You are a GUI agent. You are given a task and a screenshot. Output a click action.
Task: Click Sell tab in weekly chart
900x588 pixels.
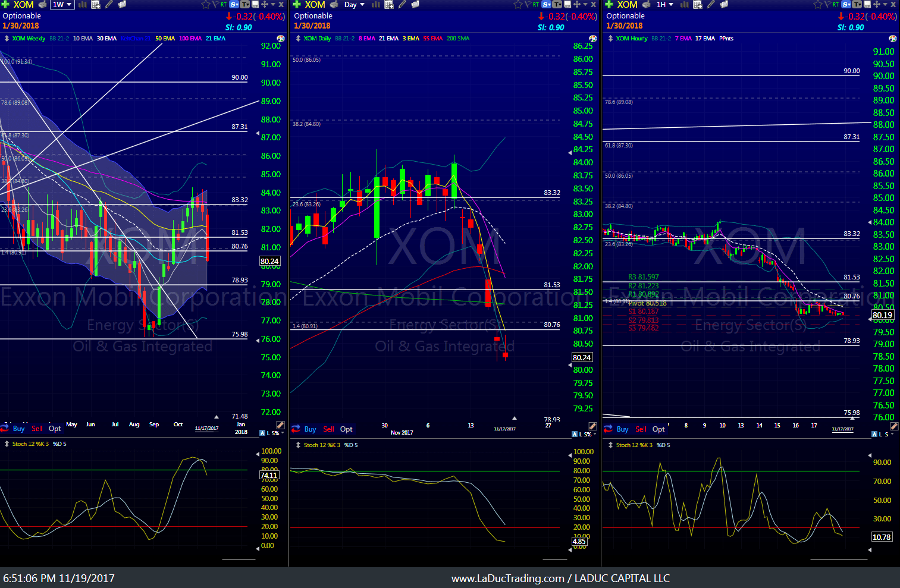(x=37, y=429)
